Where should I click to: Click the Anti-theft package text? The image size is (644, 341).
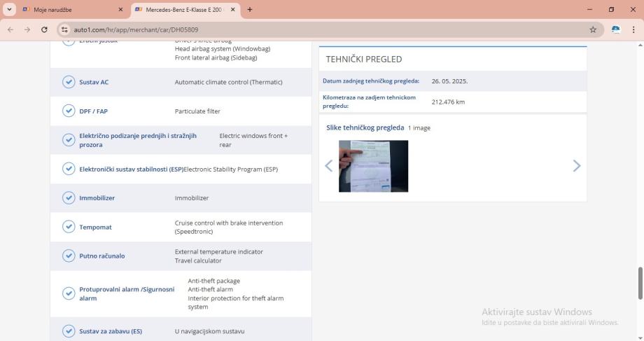pos(214,281)
